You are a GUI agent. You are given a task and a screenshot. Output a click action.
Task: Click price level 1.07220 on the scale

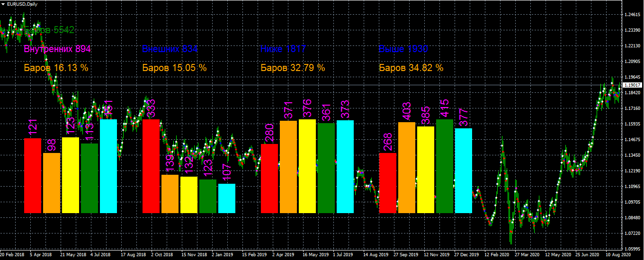click(633, 233)
